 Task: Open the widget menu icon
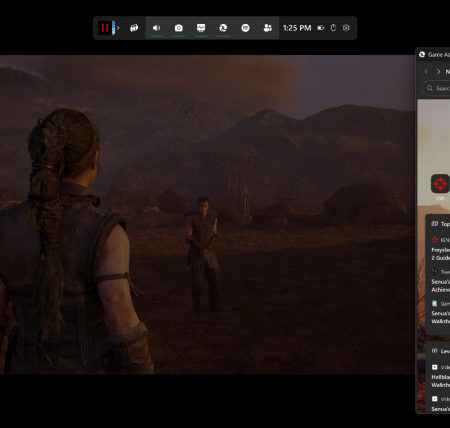134,28
